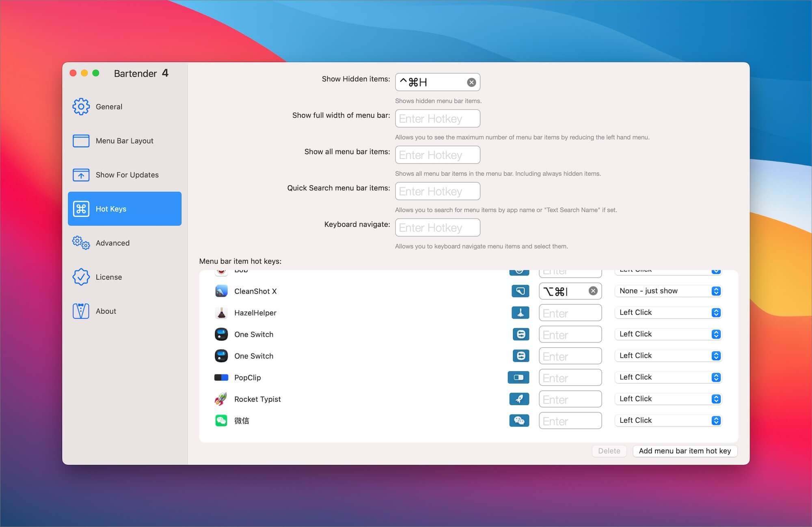Open the PopClip Left Click dropdown
The height and width of the screenshot is (527, 812).
(x=668, y=377)
